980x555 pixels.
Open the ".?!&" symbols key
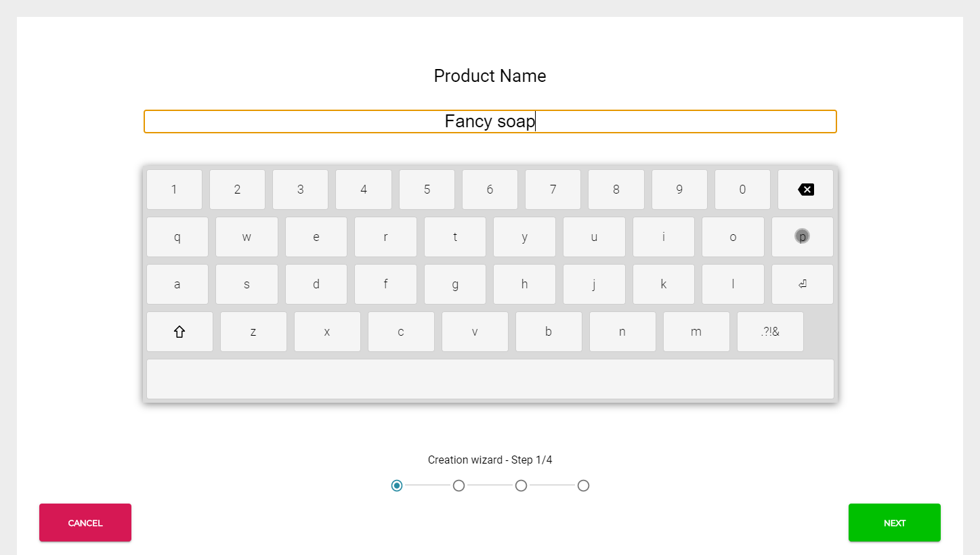click(769, 332)
